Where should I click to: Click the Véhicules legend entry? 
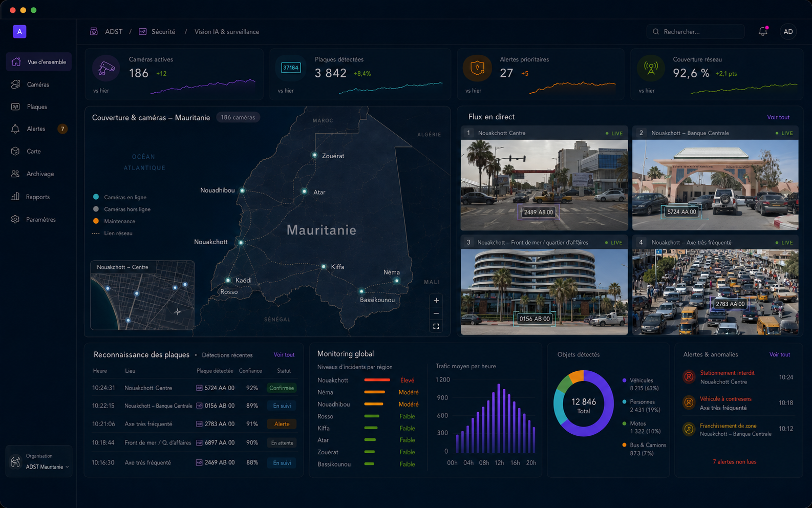tap(641, 384)
